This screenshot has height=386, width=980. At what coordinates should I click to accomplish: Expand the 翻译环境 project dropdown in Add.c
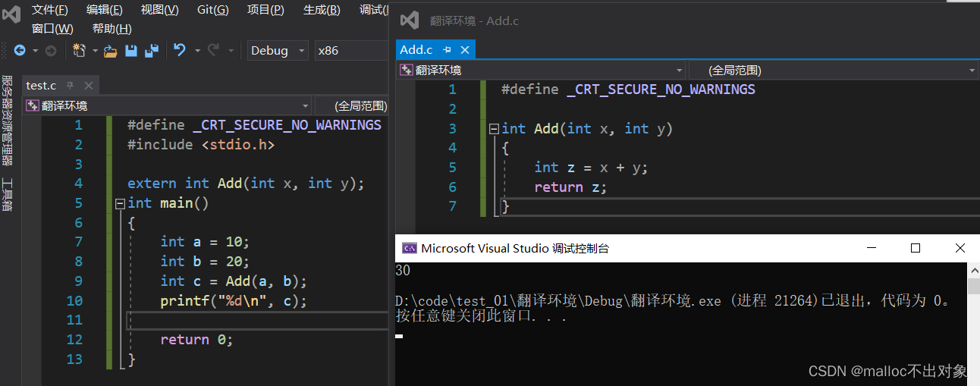pos(542,71)
